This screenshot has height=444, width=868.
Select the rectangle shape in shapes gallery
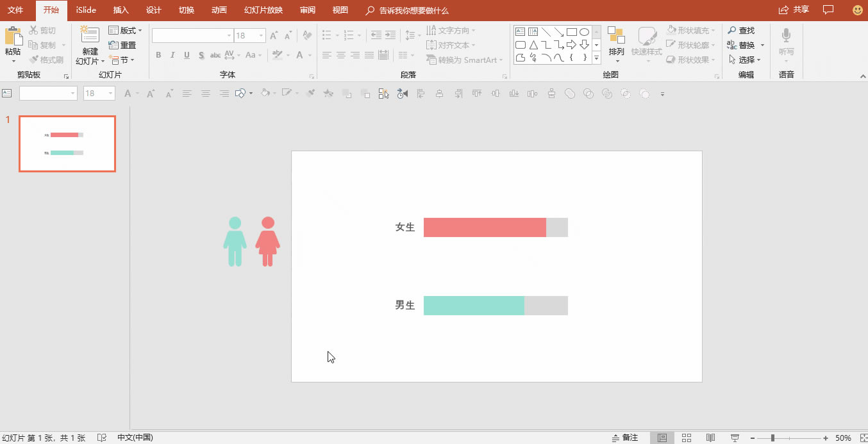click(571, 31)
